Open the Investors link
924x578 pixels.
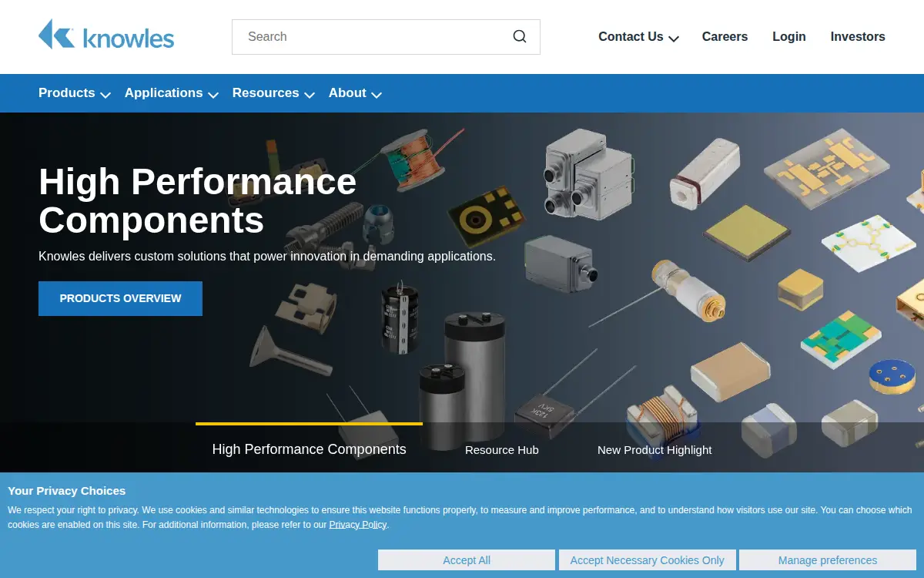pos(858,37)
